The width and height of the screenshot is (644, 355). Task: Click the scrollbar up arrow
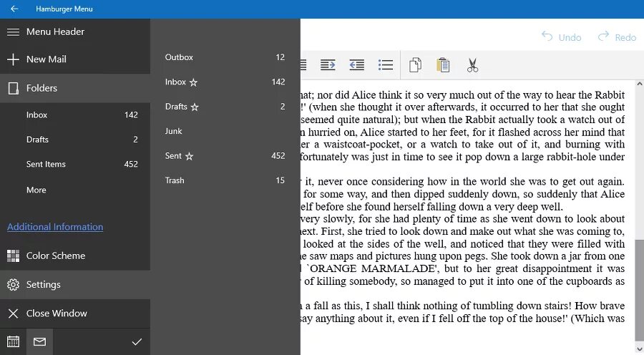pyautogui.click(x=640, y=84)
